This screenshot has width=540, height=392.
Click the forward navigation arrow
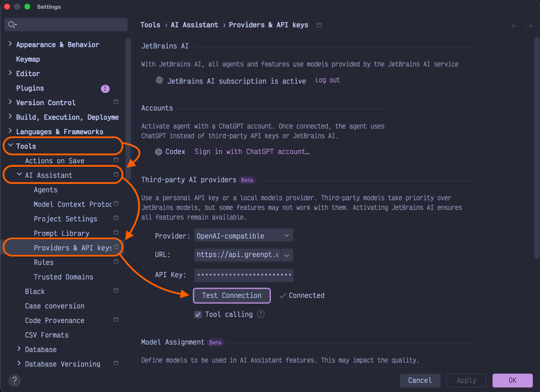tap(529, 26)
